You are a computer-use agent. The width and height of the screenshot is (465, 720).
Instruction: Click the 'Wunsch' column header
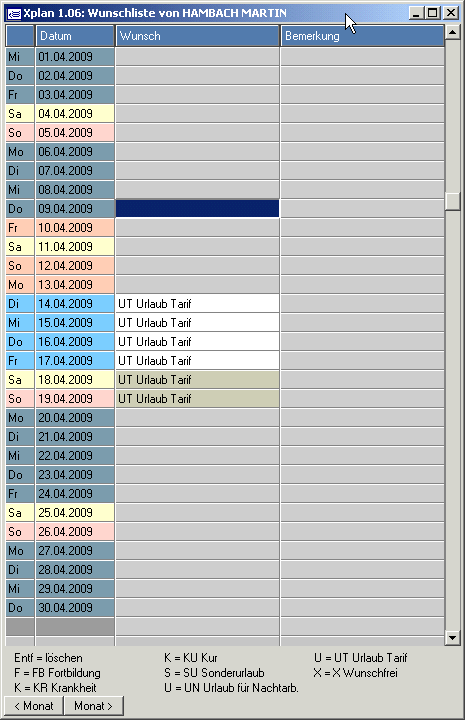tap(197, 36)
